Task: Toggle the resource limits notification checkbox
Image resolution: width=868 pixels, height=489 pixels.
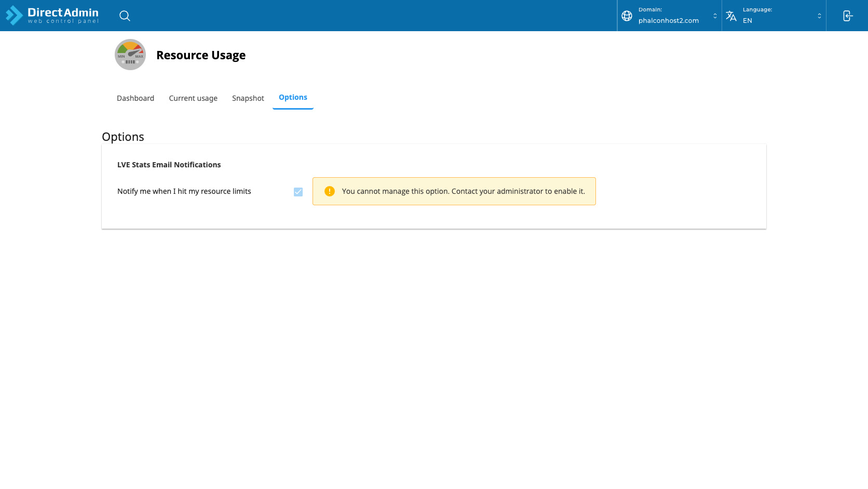Action: click(298, 192)
